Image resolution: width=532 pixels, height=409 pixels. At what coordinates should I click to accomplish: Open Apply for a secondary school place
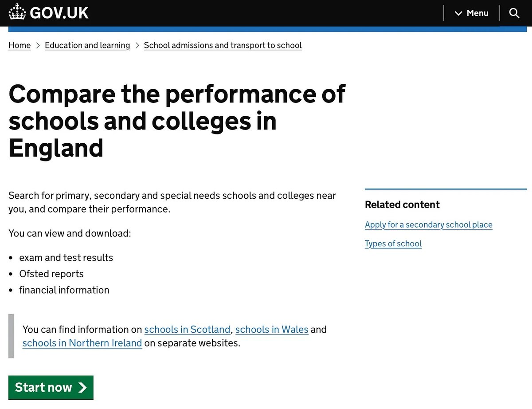[x=428, y=224]
